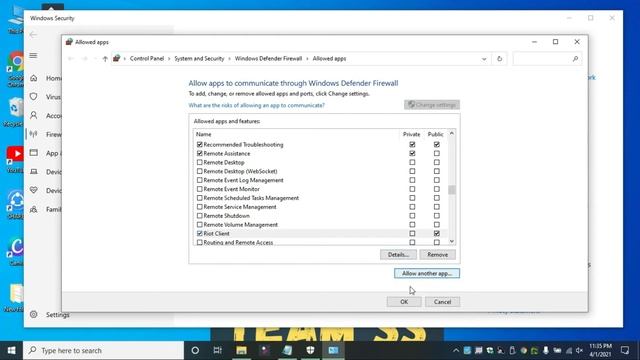
Task: Open the notification center icon
Action: [625, 350]
